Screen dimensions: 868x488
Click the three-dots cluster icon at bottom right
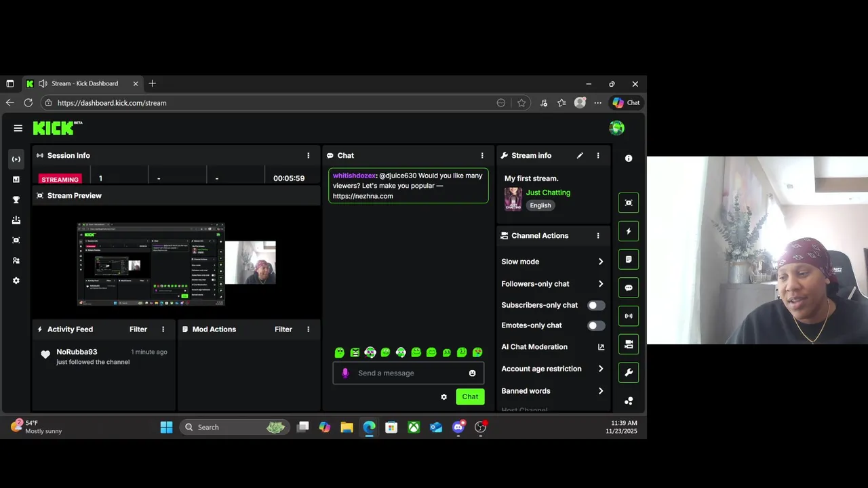point(629,401)
